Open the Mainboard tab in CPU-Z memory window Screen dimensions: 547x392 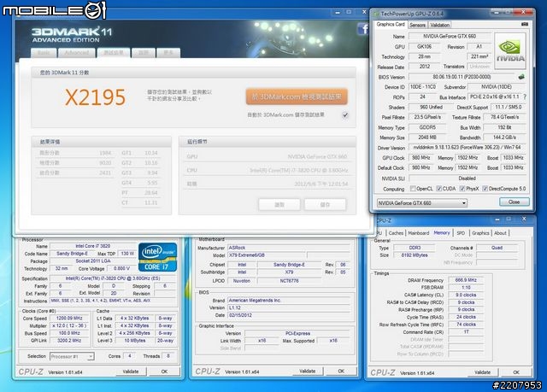coord(418,233)
